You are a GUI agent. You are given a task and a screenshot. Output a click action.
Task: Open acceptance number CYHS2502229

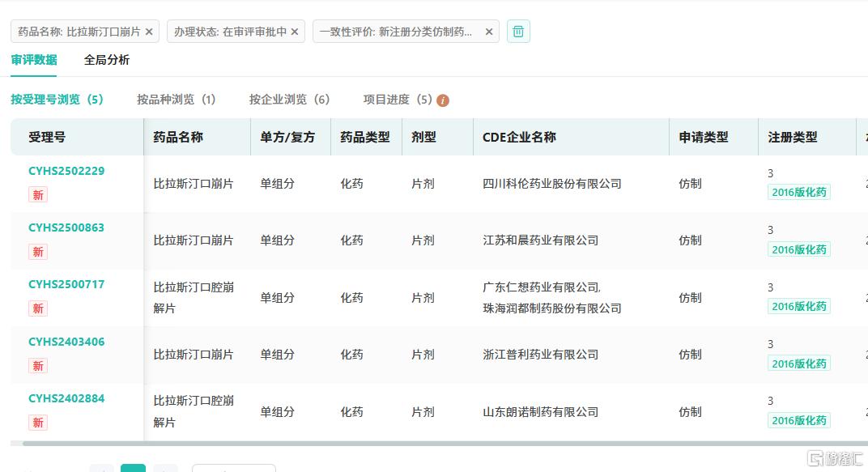tap(66, 171)
